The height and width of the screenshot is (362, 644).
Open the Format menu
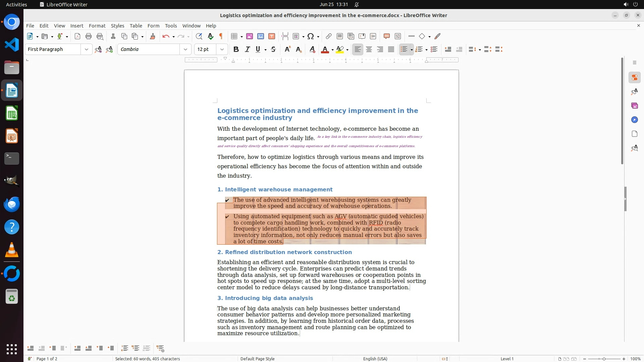(97, 26)
